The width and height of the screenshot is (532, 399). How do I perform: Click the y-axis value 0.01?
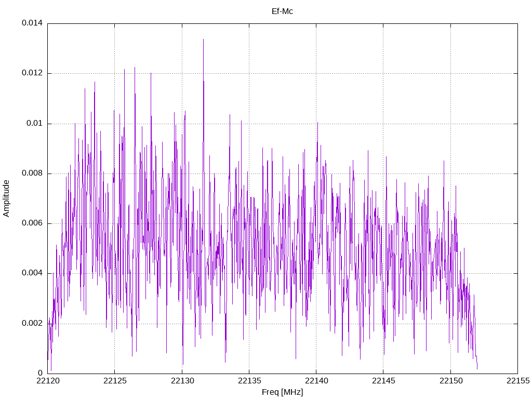point(35,123)
